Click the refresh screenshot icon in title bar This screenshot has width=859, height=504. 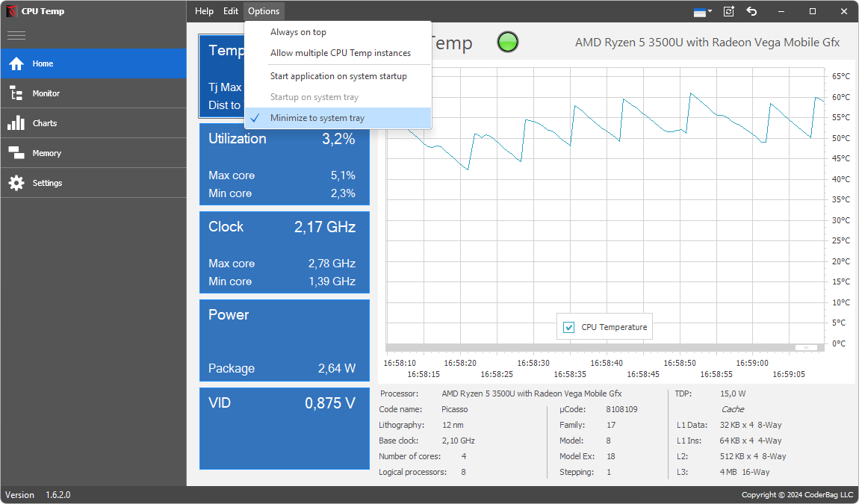(x=729, y=11)
